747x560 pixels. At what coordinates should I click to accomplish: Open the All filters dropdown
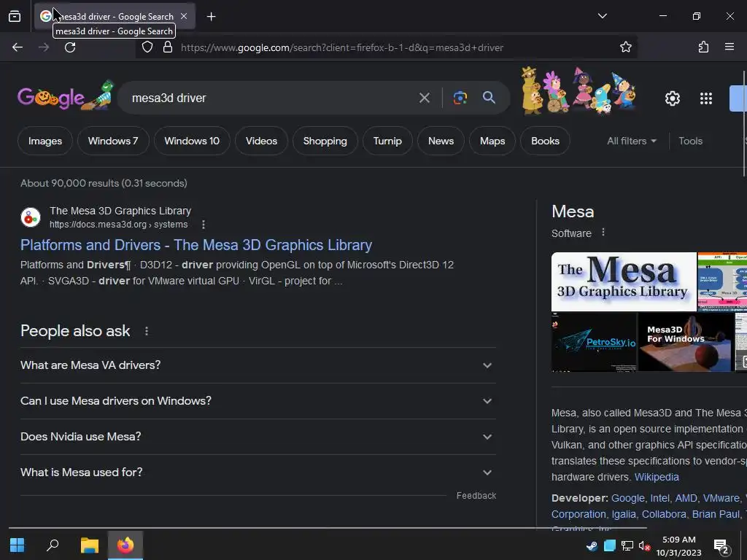632,141
